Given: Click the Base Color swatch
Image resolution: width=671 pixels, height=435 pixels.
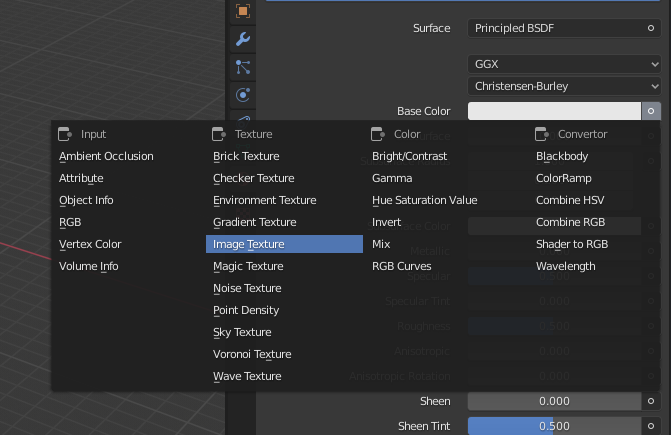Looking at the screenshot, I should pos(554,112).
